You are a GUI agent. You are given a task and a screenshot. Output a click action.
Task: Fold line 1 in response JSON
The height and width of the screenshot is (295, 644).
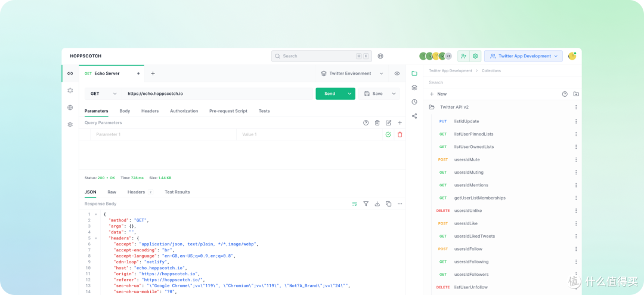(x=95, y=214)
